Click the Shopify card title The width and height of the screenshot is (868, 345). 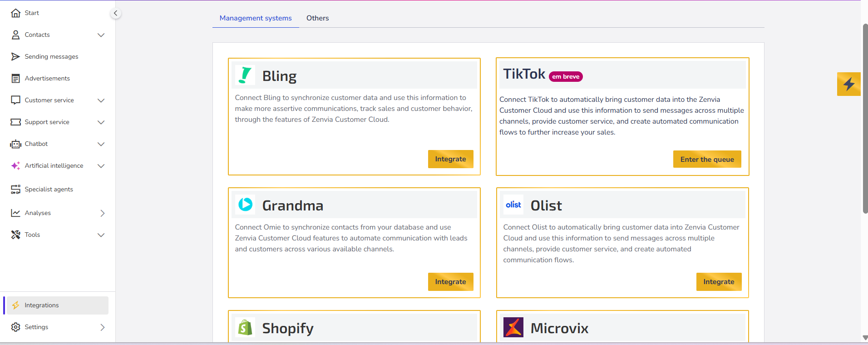[288, 328]
